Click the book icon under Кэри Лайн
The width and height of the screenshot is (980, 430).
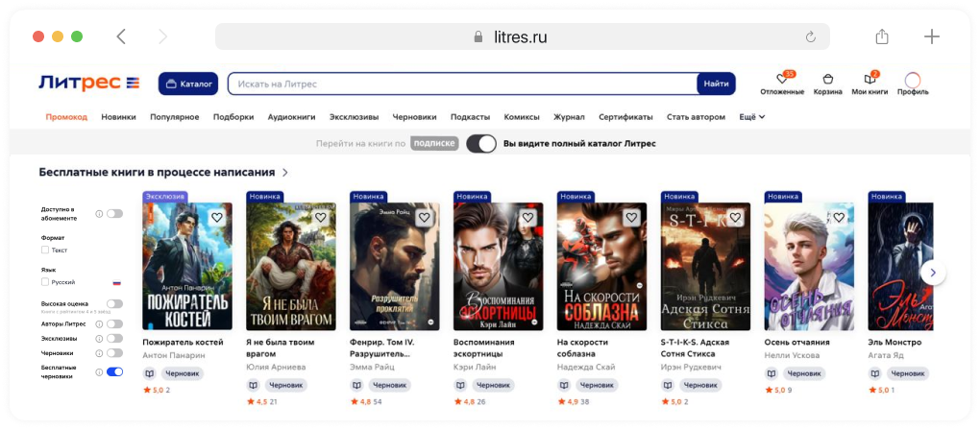(460, 386)
